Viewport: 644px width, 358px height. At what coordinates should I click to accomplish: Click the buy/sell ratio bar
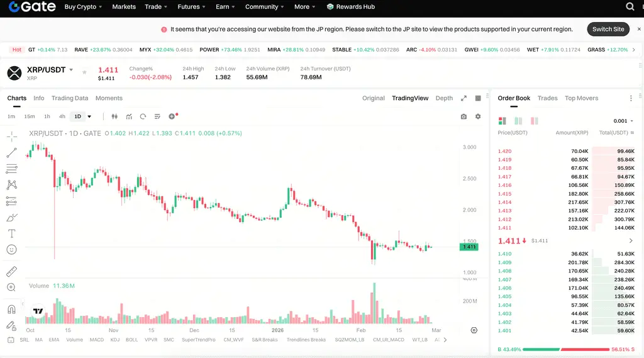coord(565,349)
